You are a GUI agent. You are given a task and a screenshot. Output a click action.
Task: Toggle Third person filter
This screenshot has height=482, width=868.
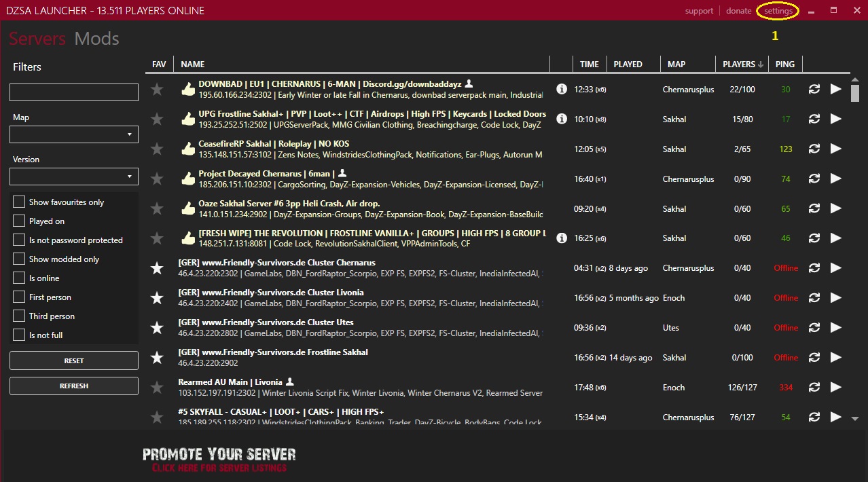click(19, 316)
